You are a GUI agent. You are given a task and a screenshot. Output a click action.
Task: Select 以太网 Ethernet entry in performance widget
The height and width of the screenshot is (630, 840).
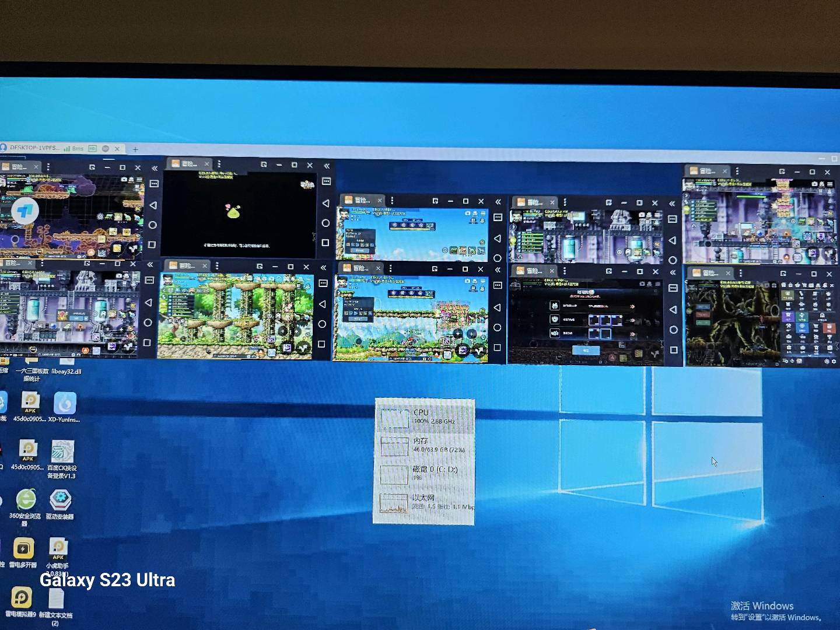[x=424, y=502]
